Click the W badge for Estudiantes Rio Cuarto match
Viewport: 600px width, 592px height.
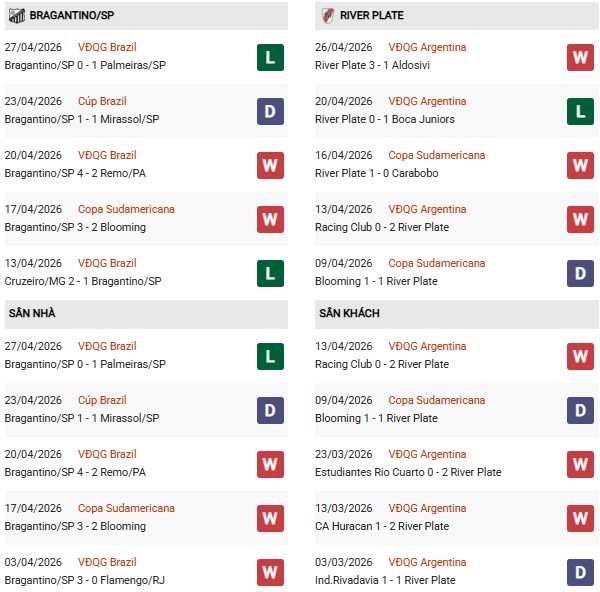580,464
